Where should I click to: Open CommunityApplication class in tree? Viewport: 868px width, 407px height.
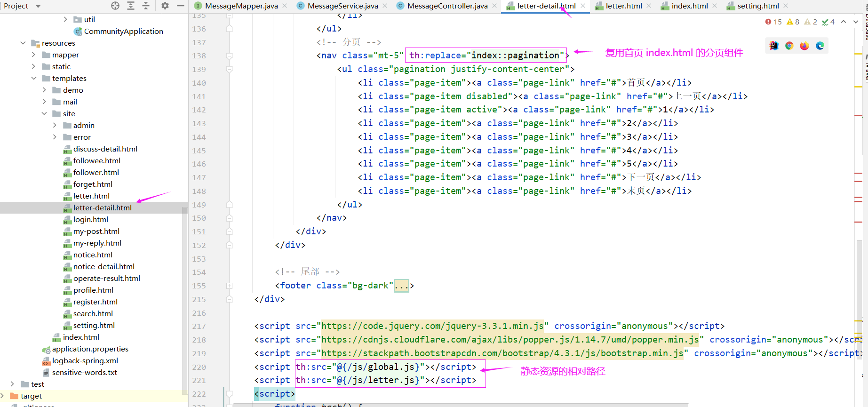[x=119, y=31]
